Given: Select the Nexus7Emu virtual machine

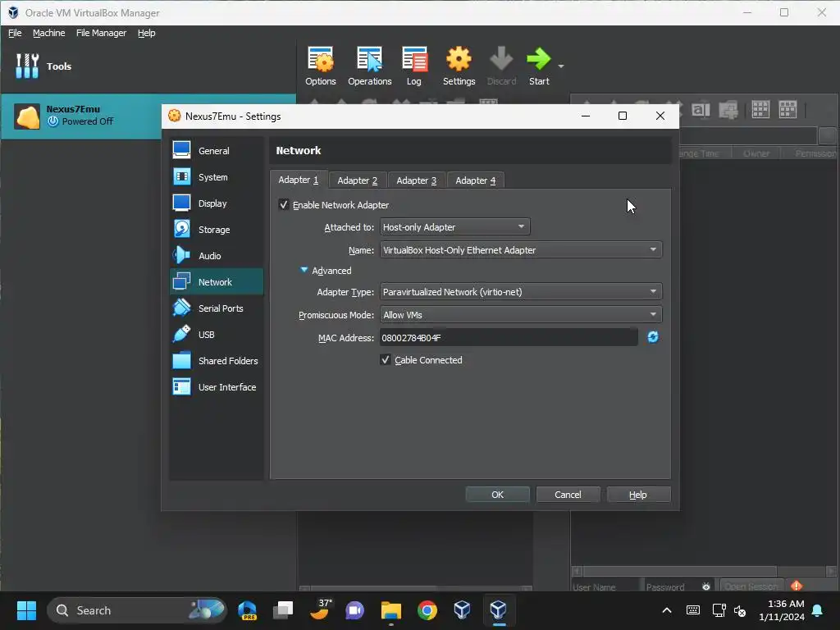Looking at the screenshot, I should point(148,116).
